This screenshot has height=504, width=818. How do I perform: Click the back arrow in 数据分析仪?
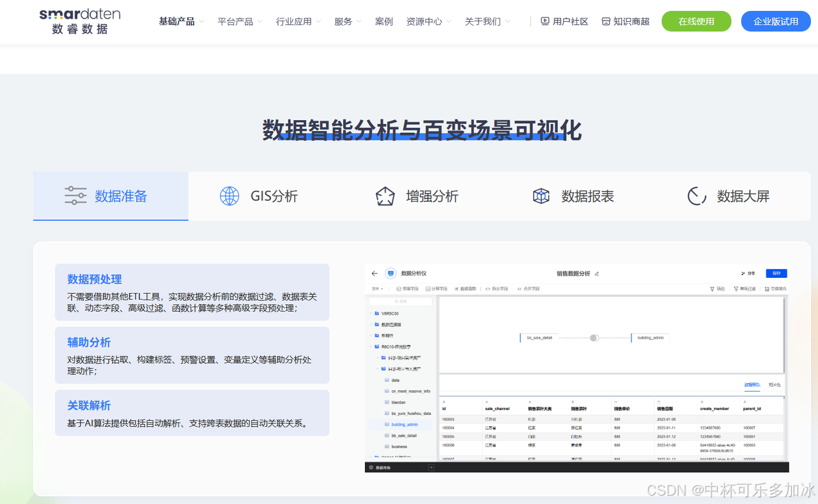click(374, 273)
